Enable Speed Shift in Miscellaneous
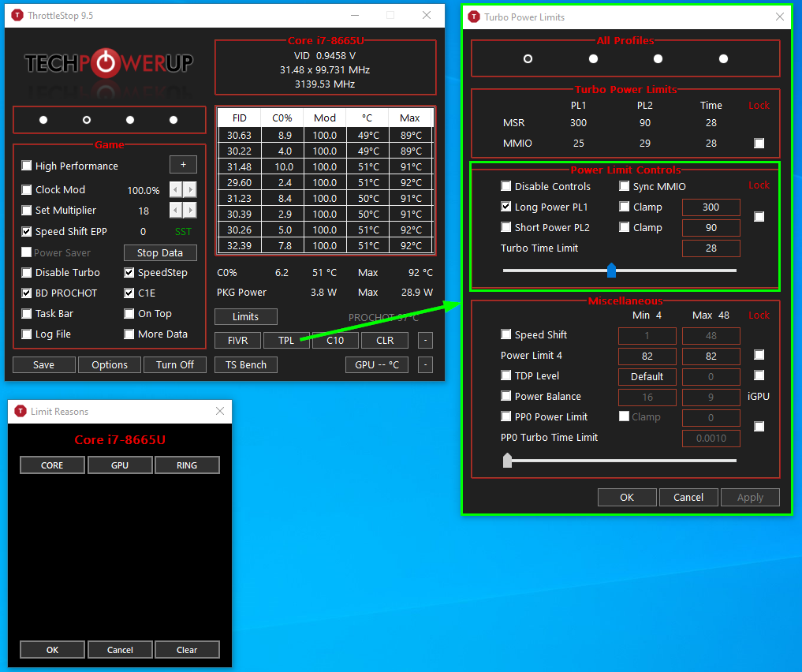The height and width of the screenshot is (672, 802). pos(505,334)
